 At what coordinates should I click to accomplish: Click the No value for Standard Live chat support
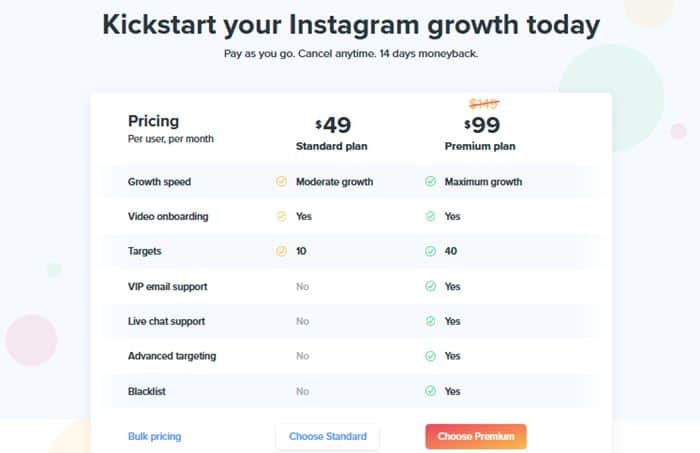click(302, 321)
